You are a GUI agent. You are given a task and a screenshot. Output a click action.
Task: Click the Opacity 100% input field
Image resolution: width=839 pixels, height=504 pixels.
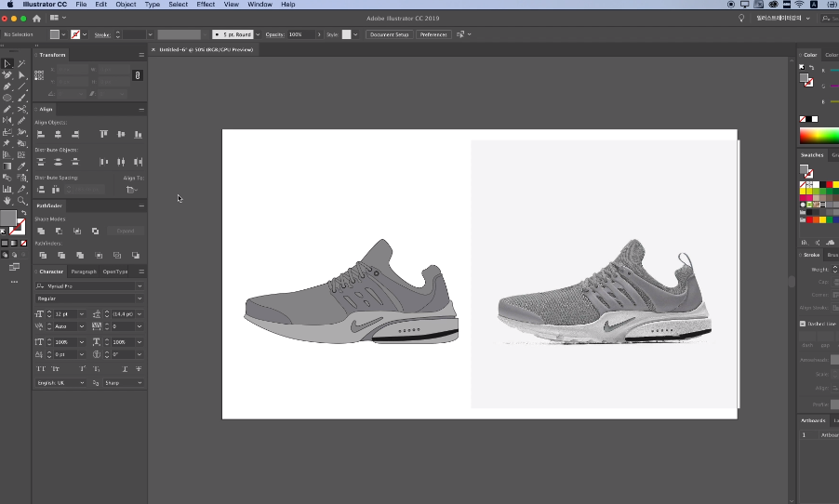(x=300, y=34)
